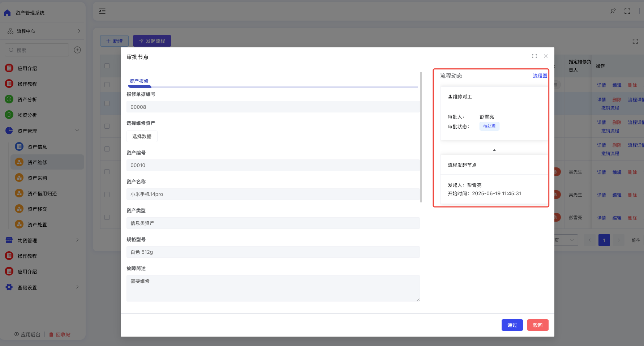Image resolution: width=644 pixels, height=346 pixels.
Task: Enter fullscreen using the top bar icon
Action: point(627,11)
